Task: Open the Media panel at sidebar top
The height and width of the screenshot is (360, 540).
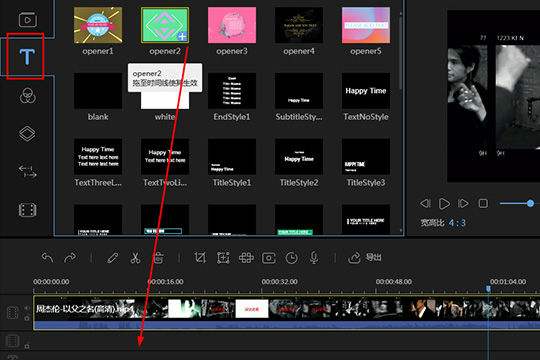Action: pos(27,20)
